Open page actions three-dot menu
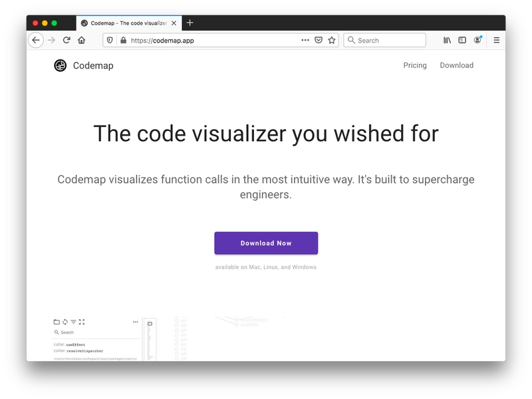 point(305,40)
